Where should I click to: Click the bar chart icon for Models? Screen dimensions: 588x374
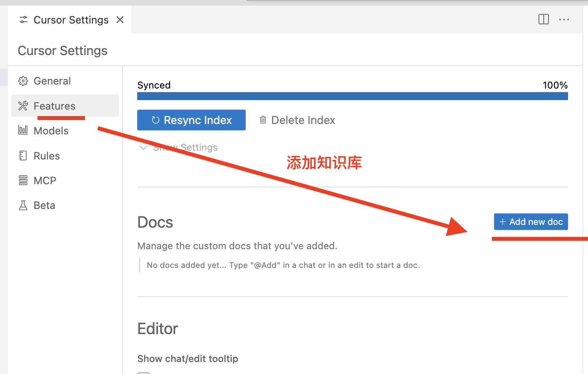click(x=23, y=130)
